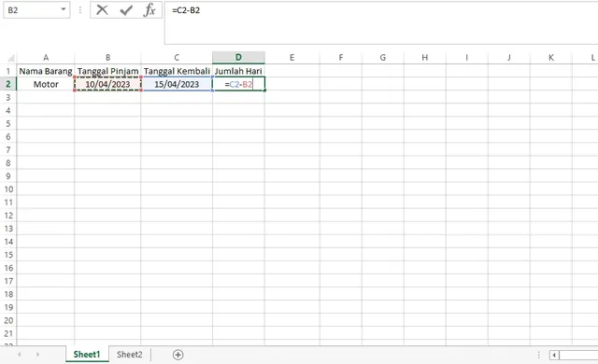Cancel the formula entry with X icon

click(x=102, y=10)
